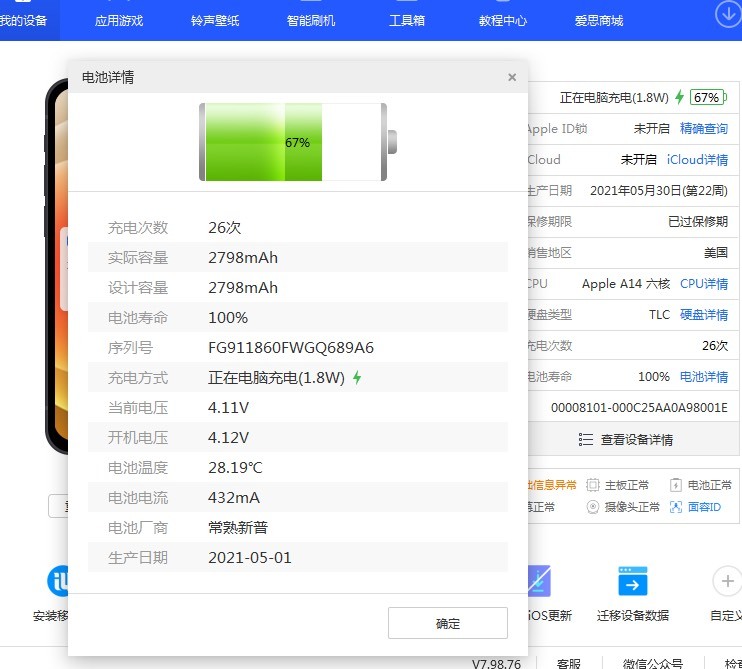
Task: Click the 主板正常 chip icon
Action: point(592,485)
